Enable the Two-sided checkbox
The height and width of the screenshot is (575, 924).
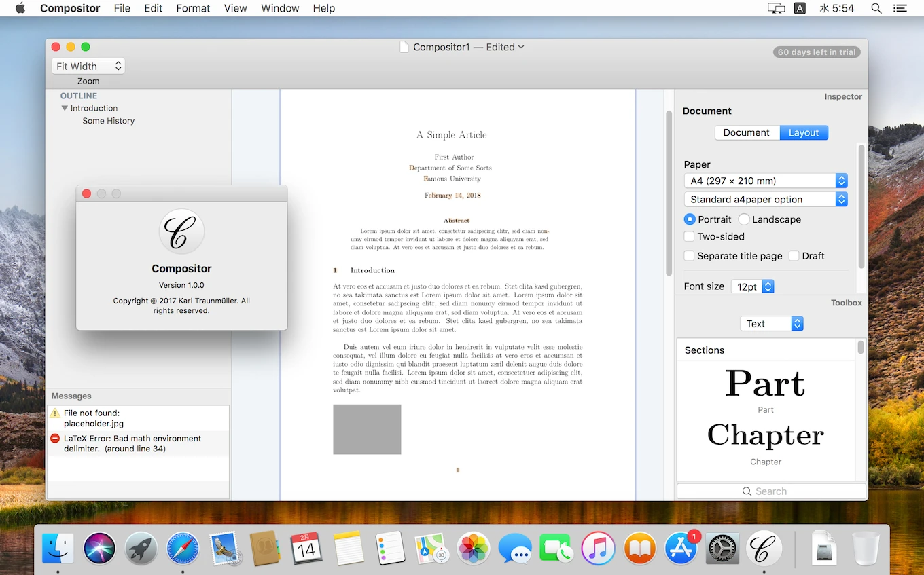pos(689,236)
